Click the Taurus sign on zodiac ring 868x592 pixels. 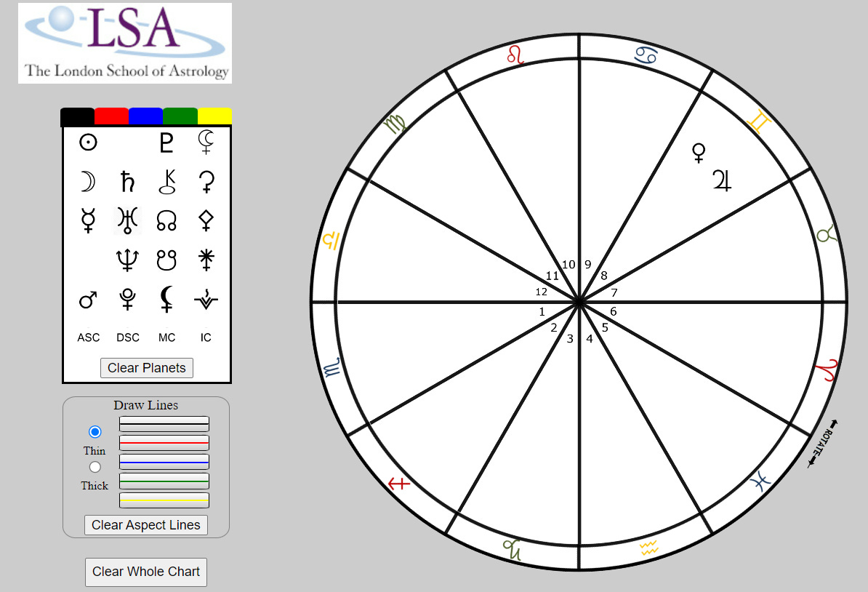[x=826, y=234]
